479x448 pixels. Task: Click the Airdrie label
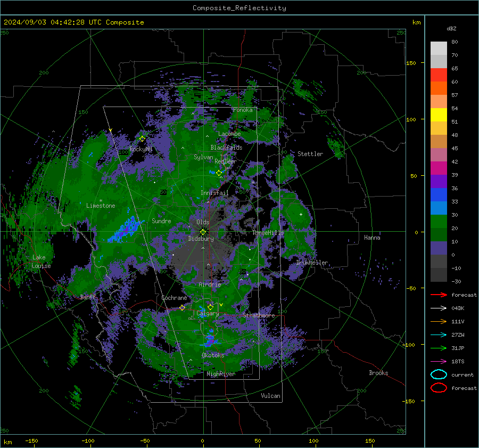pos(210,284)
